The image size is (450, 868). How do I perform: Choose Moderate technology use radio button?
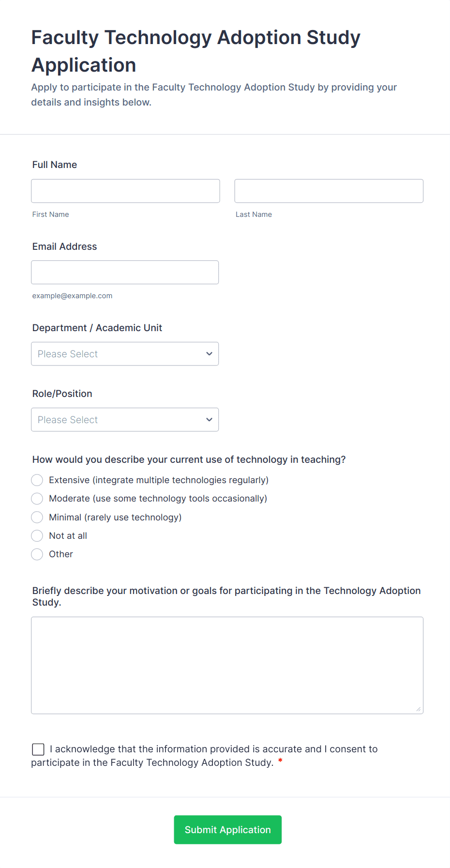tap(37, 499)
